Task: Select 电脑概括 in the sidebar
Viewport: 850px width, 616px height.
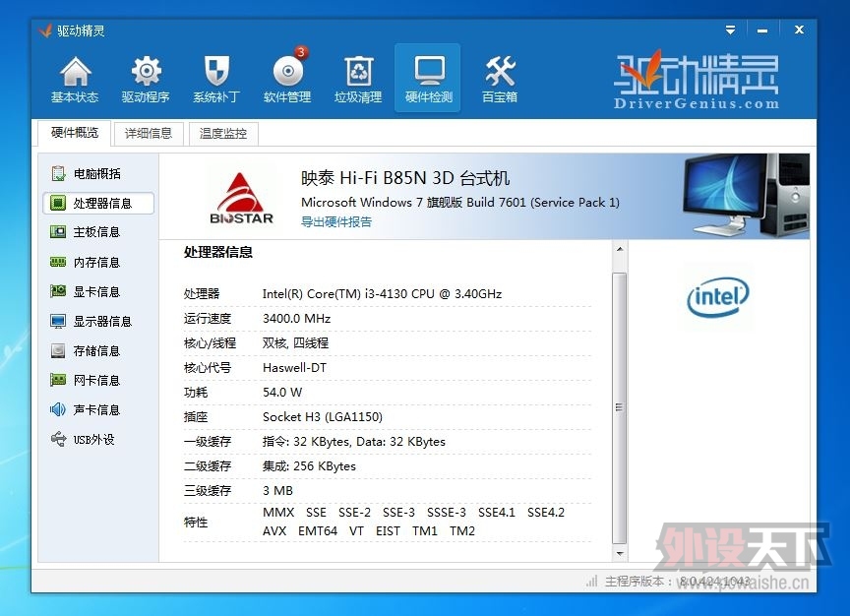Action: tap(97, 173)
